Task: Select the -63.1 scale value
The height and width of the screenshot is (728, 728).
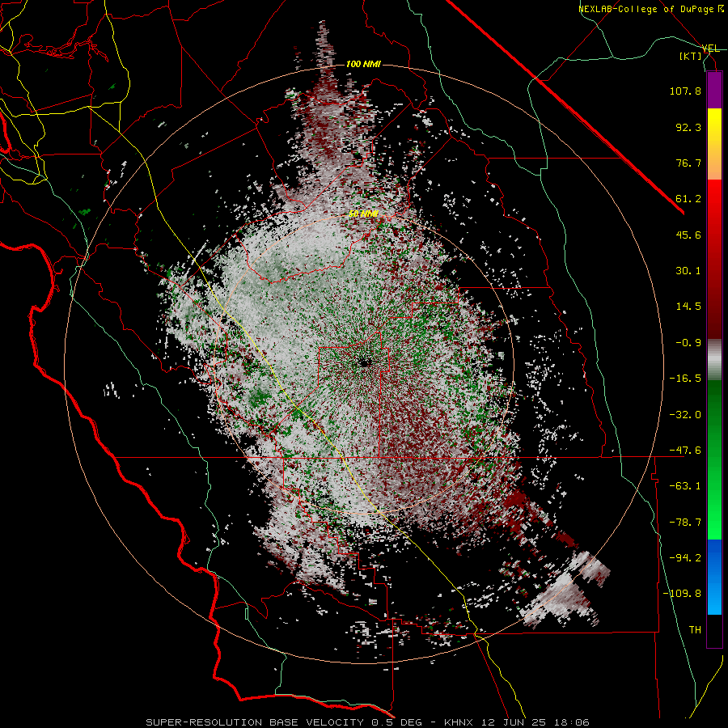Action: [x=685, y=486]
